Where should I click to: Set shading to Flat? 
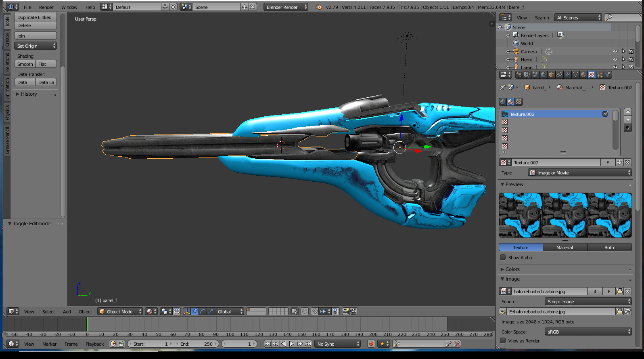(x=46, y=64)
